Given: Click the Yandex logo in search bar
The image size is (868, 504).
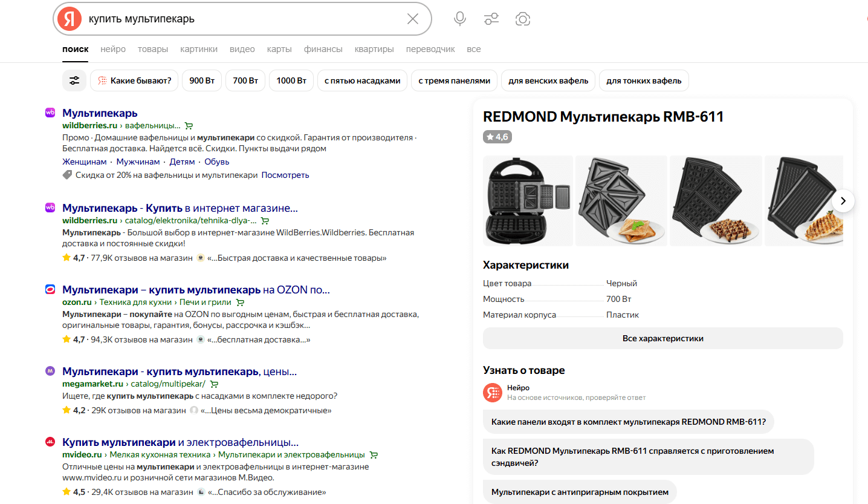Looking at the screenshot, I should pyautogui.click(x=70, y=19).
